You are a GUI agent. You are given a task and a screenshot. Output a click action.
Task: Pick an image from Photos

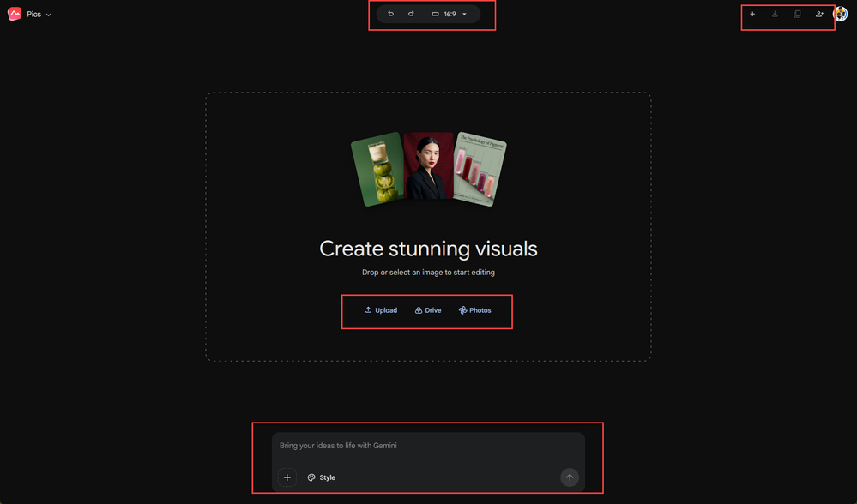475,310
